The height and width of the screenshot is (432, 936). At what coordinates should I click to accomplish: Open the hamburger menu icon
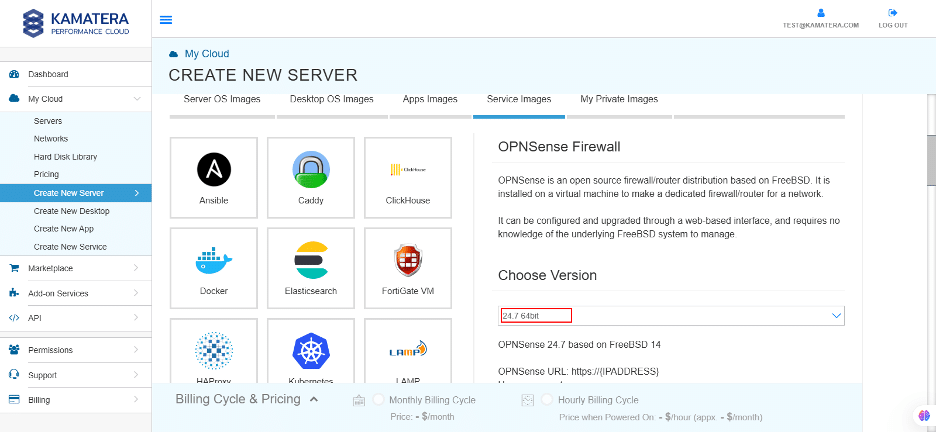tap(166, 20)
